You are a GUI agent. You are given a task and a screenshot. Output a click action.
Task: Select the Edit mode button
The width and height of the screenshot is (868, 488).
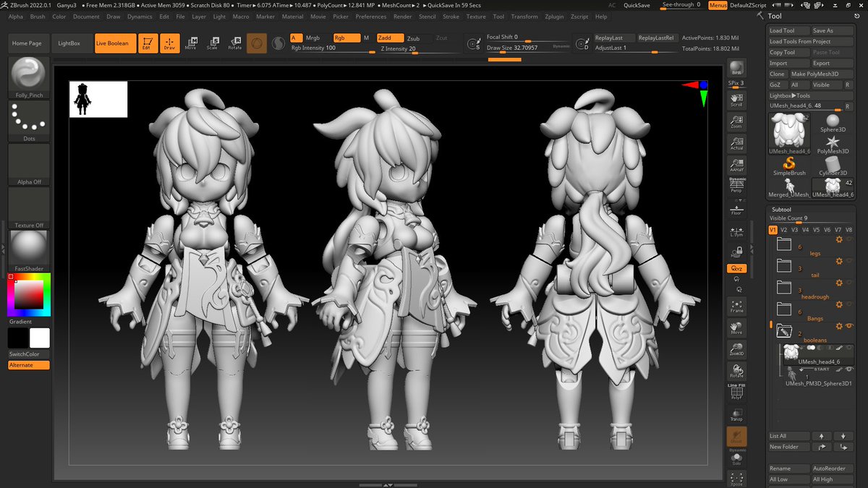click(148, 43)
